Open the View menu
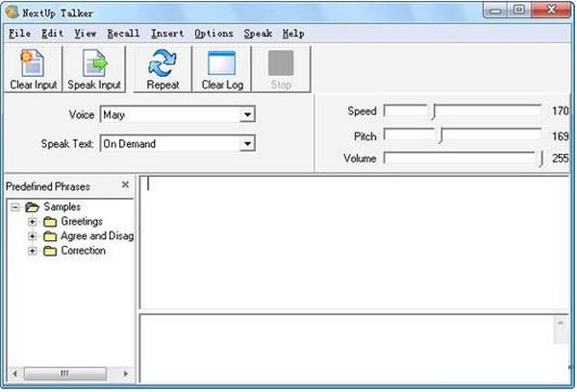The image size is (577, 392). click(x=86, y=34)
